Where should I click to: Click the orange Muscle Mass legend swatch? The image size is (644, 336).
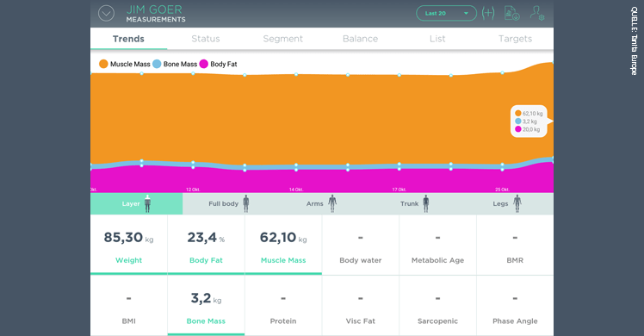tap(103, 64)
